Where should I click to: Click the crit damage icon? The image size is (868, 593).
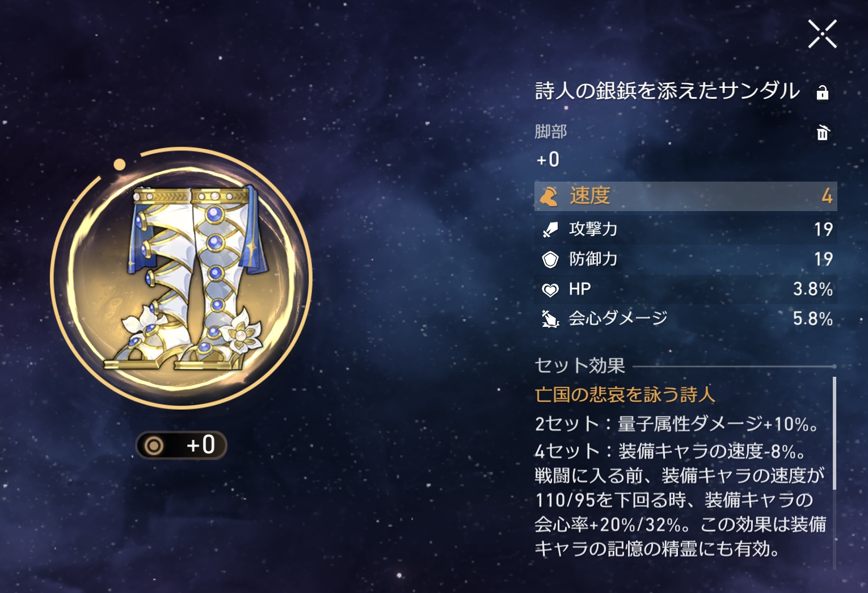tap(550, 319)
